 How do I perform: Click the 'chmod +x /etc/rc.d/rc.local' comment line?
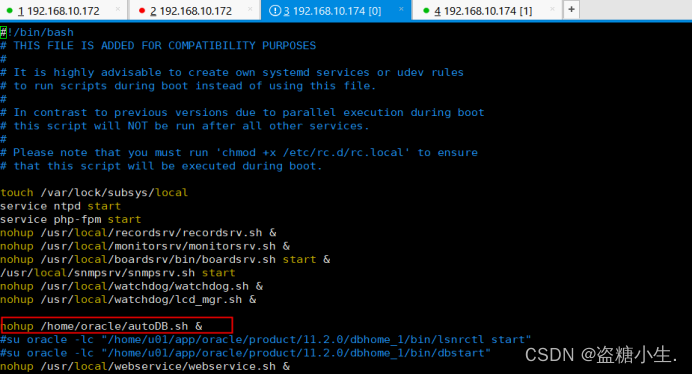[x=239, y=152]
